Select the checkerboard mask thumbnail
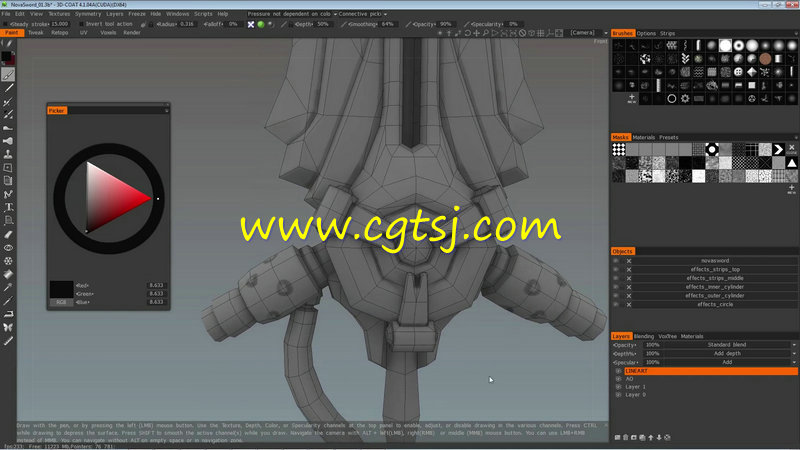The height and width of the screenshot is (450, 800). point(619,149)
